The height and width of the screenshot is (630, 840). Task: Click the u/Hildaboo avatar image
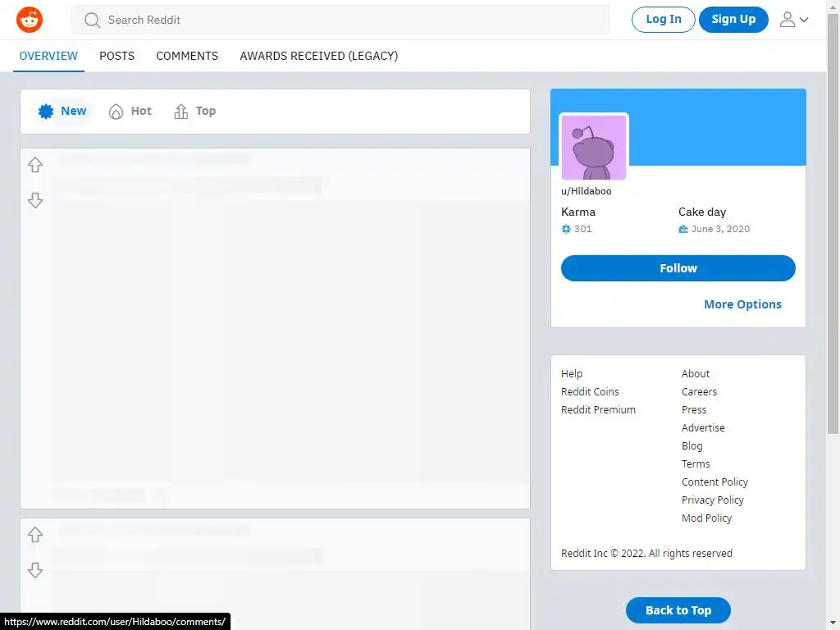click(x=594, y=148)
